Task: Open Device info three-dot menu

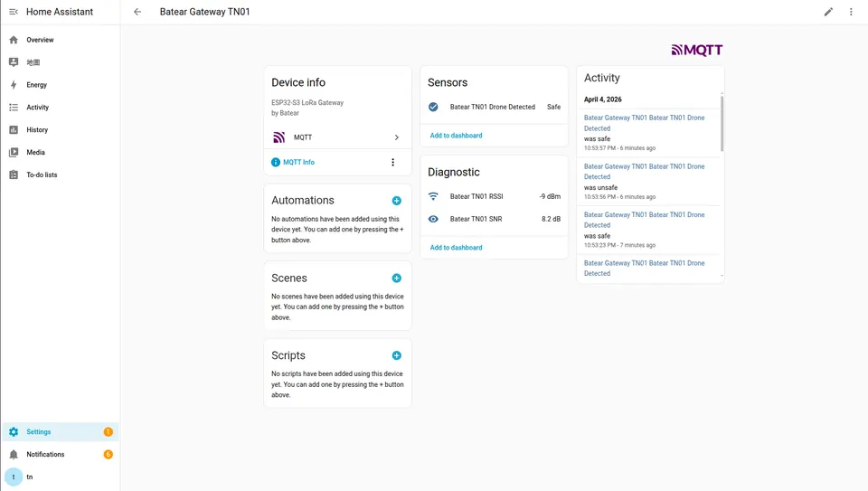Action: click(x=393, y=162)
